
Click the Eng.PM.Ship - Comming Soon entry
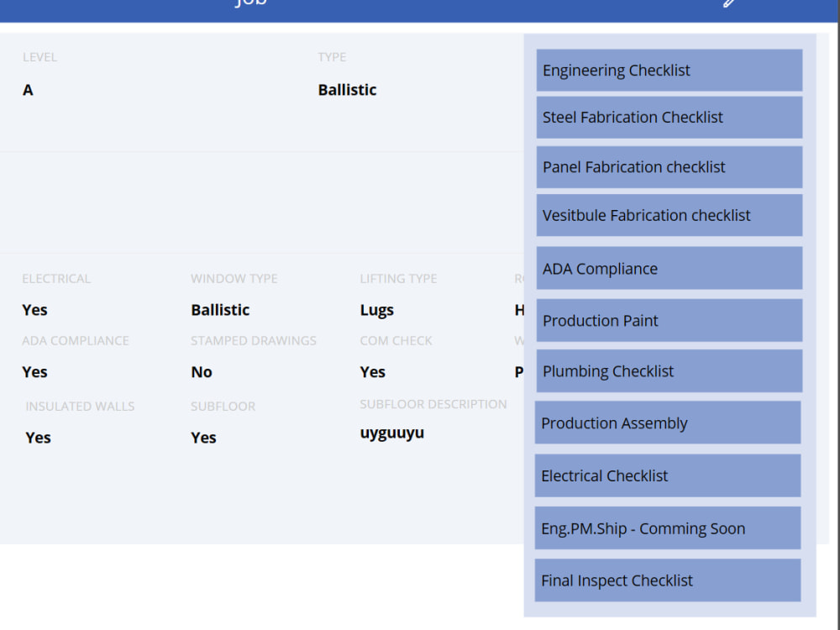[667, 528]
